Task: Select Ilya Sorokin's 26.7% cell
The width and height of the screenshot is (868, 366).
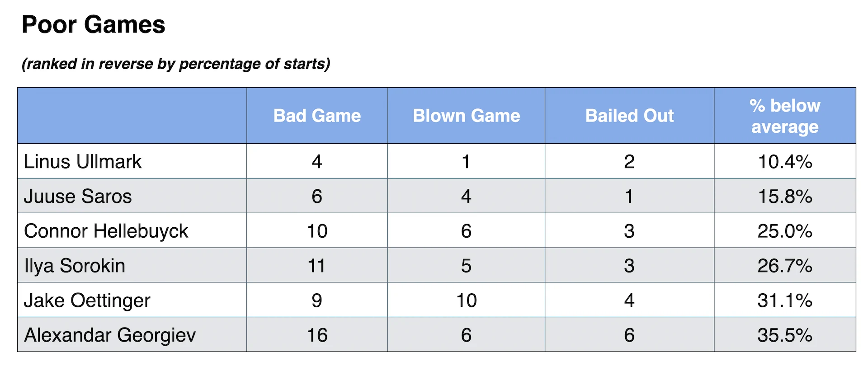Action: pos(785,266)
